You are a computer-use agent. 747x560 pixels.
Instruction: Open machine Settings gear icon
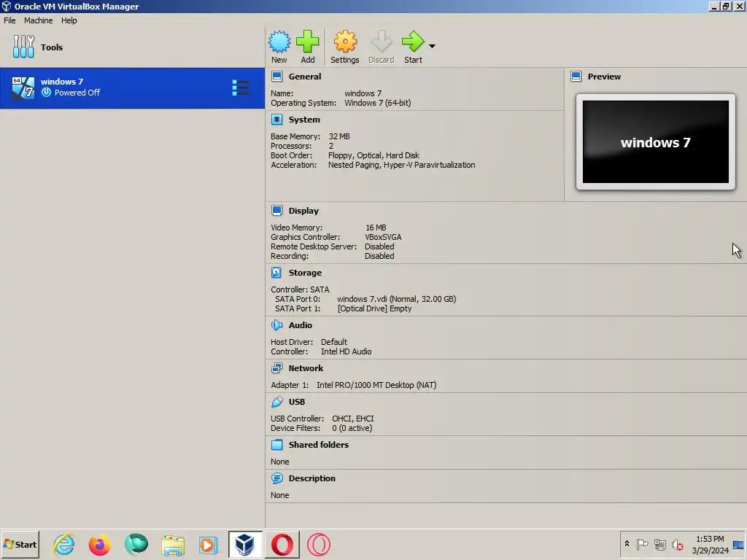coord(345,47)
